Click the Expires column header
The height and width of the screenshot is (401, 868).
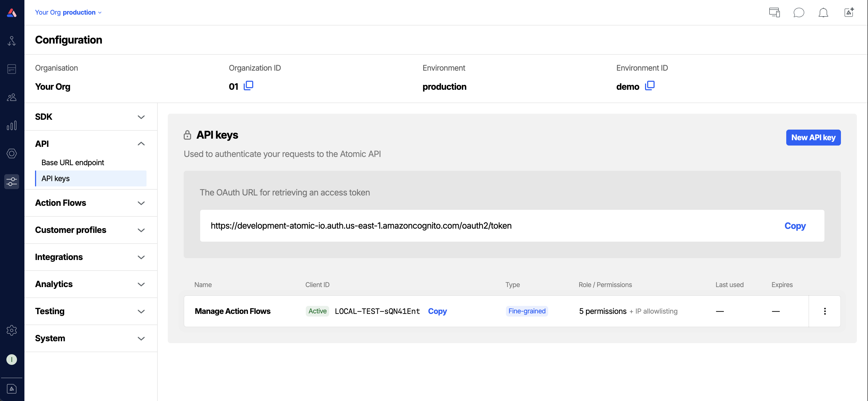[782, 285]
